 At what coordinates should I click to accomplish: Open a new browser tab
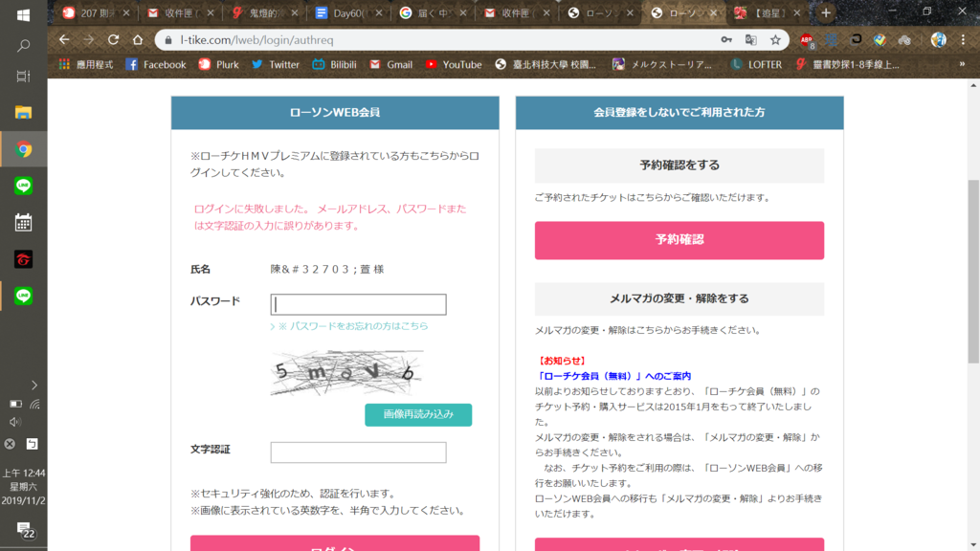tap(826, 13)
